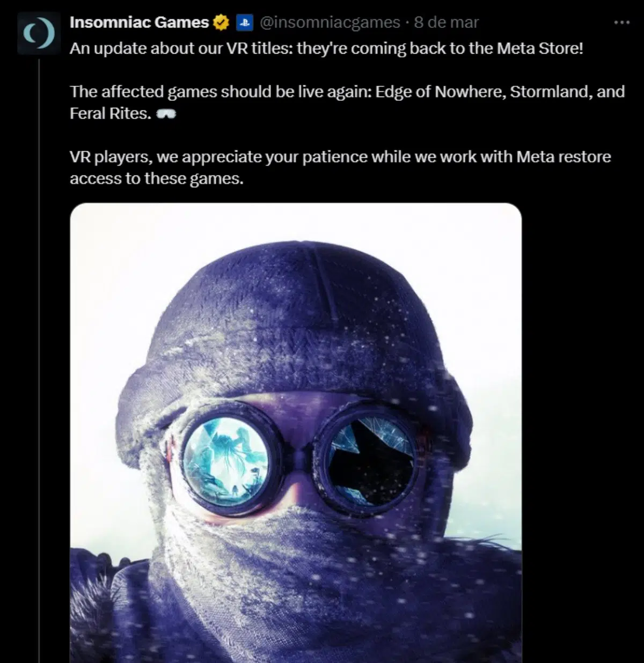Click the gold verified checkmark badge
The image size is (644, 663).
[x=221, y=23]
